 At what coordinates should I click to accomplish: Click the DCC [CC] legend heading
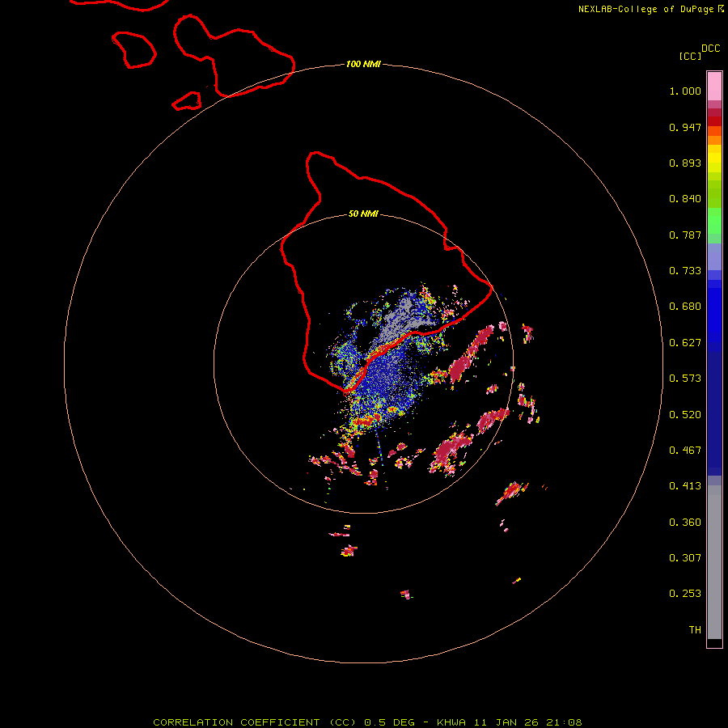700,52
